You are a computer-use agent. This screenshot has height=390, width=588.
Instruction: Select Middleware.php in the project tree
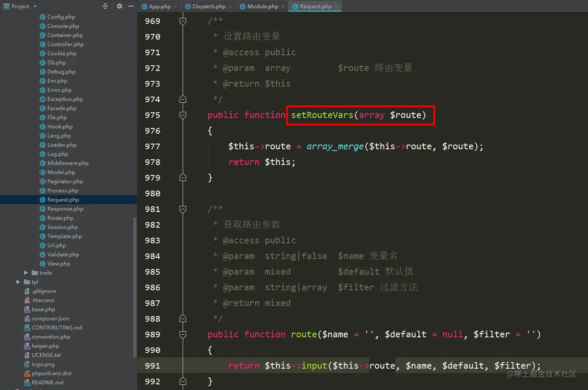click(x=68, y=163)
